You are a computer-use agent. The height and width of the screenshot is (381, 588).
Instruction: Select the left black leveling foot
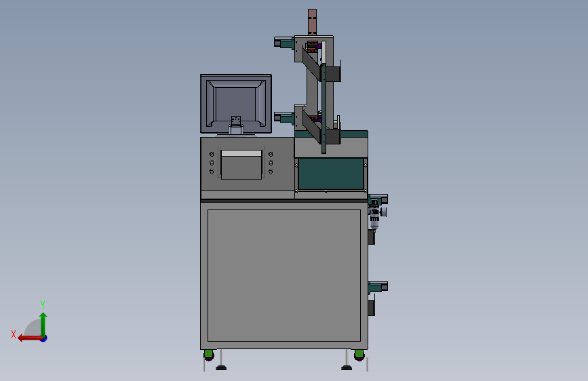coord(221,367)
